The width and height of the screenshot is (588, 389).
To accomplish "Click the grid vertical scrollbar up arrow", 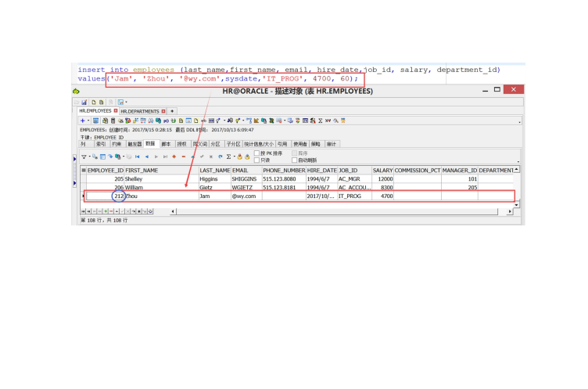I will coord(517,170).
